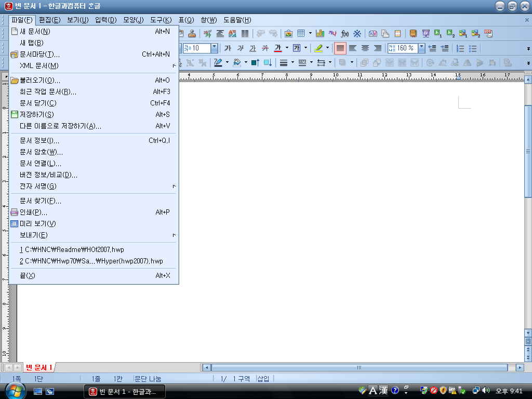
Task: Open the line color pen dropdown arrow
Action: click(228, 62)
